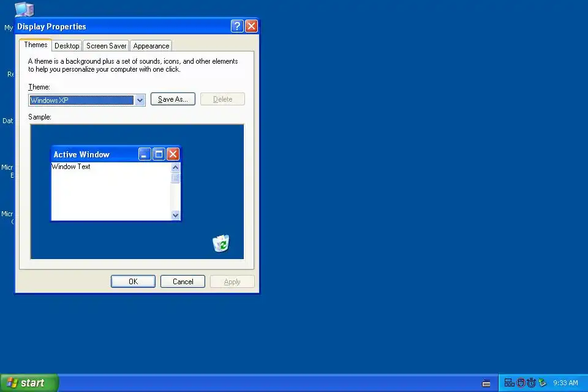Click the sample Active Window maximize button
Screen dimensions: 588x392
(159, 154)
